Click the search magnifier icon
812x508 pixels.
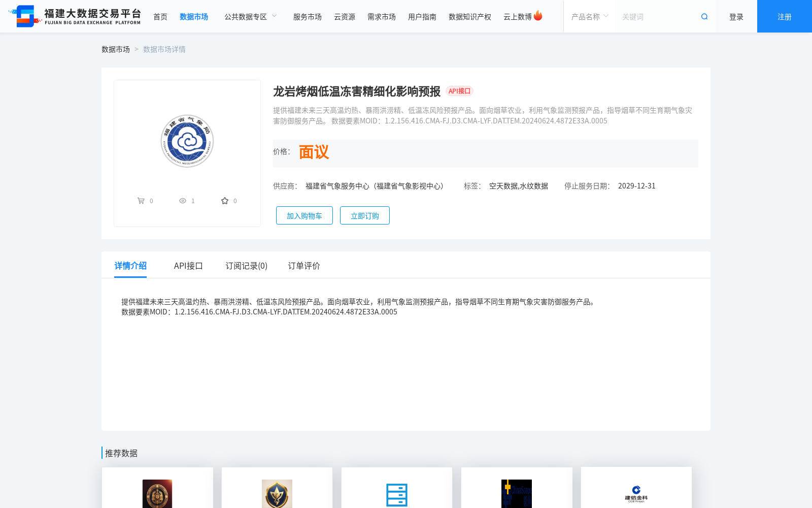click(x=704, y=17)
